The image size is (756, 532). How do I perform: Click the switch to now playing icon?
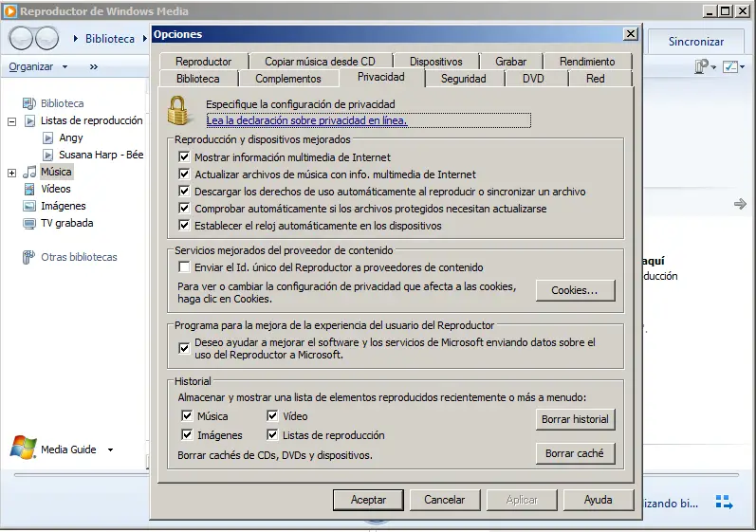pyautogui.click(x=725, y=502)
